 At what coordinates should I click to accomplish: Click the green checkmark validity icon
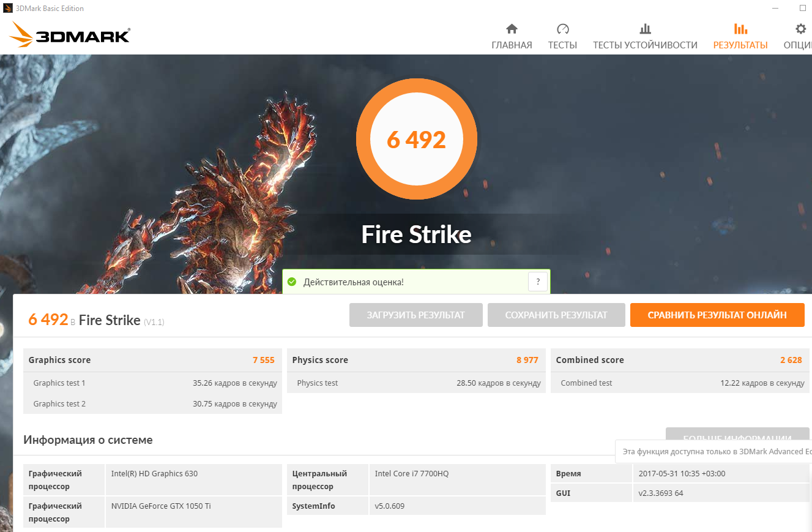click(292, 282)
